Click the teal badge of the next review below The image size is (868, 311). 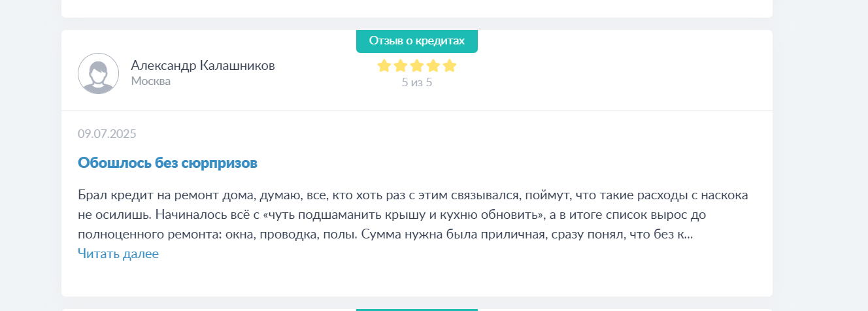pos(417,310)
